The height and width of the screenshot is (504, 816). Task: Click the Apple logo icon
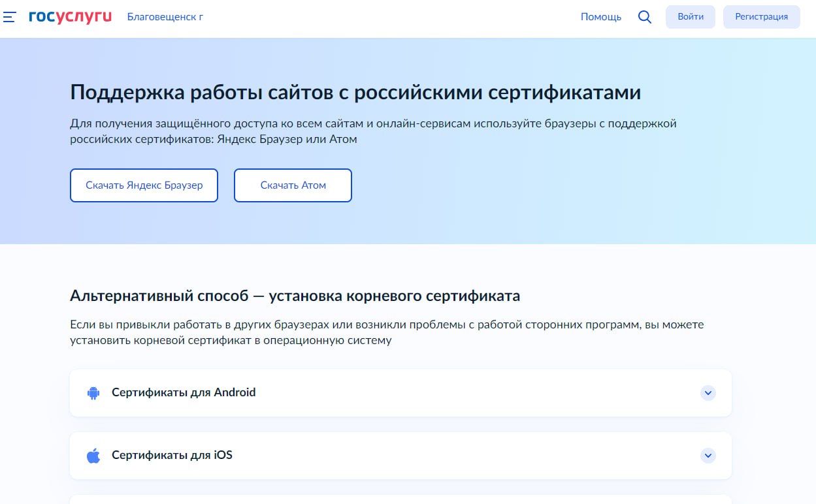click(93, 456)
